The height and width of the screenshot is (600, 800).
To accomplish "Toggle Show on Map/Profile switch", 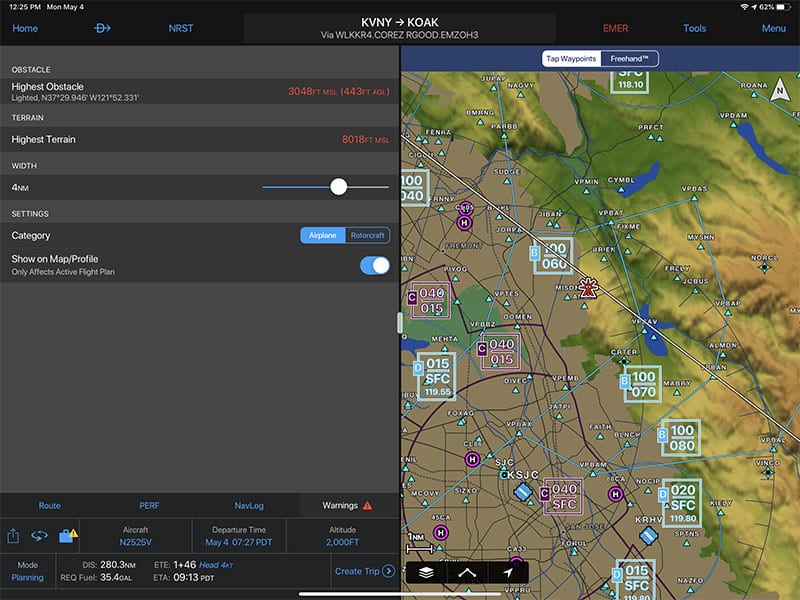I will [x=375, y=265].
